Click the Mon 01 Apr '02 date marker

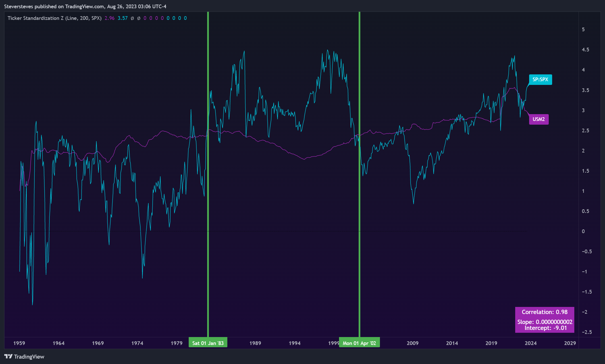(359, 343)
